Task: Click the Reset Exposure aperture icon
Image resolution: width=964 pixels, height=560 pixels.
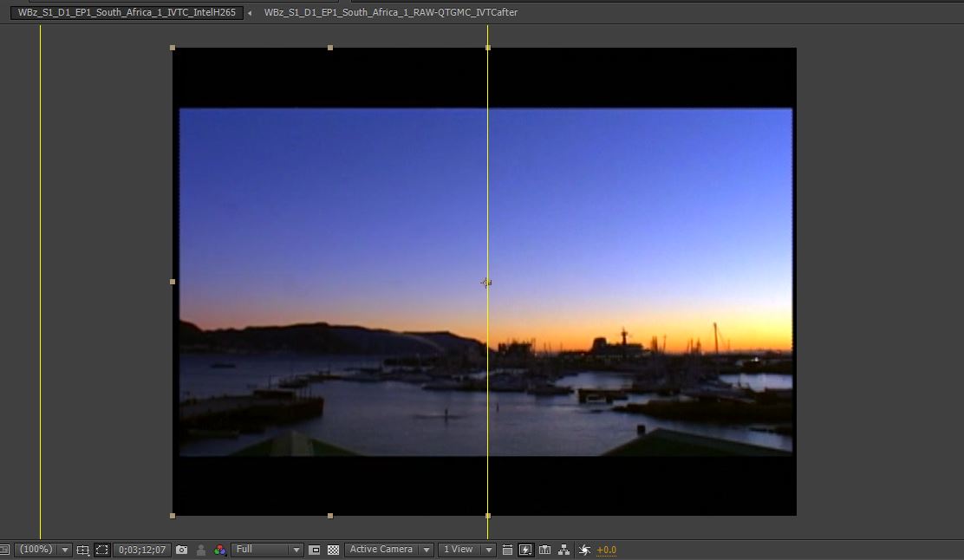Action: pyautogui.click(x=584, y=550)
